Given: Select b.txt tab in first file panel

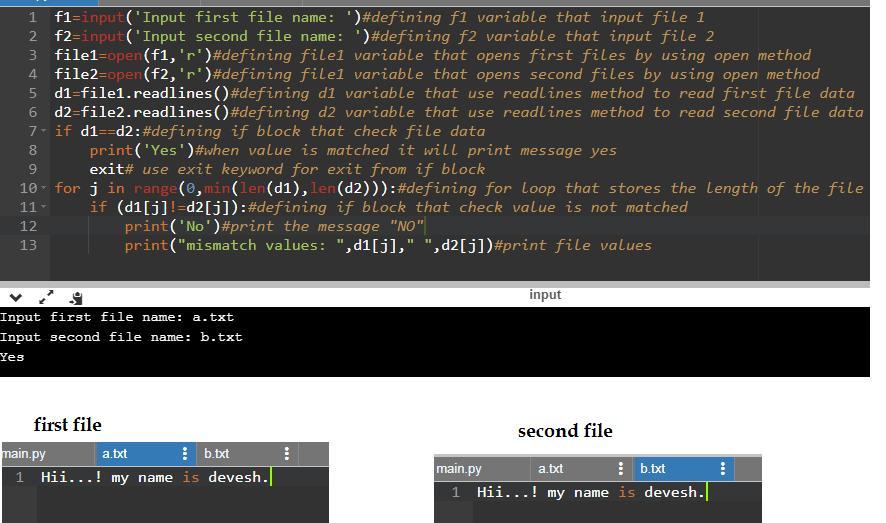Looking at the screenshot, I should click(x=216, y=454).
